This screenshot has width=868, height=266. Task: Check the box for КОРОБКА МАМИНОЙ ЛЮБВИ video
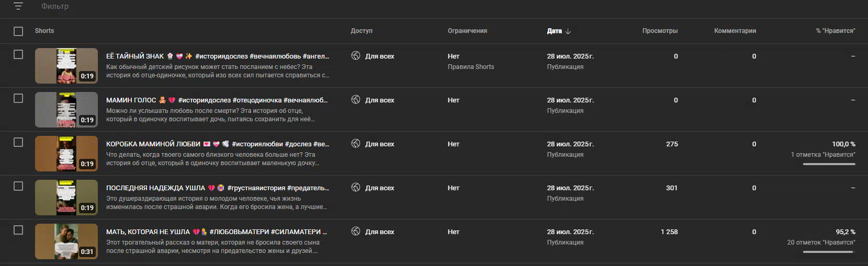18,142
